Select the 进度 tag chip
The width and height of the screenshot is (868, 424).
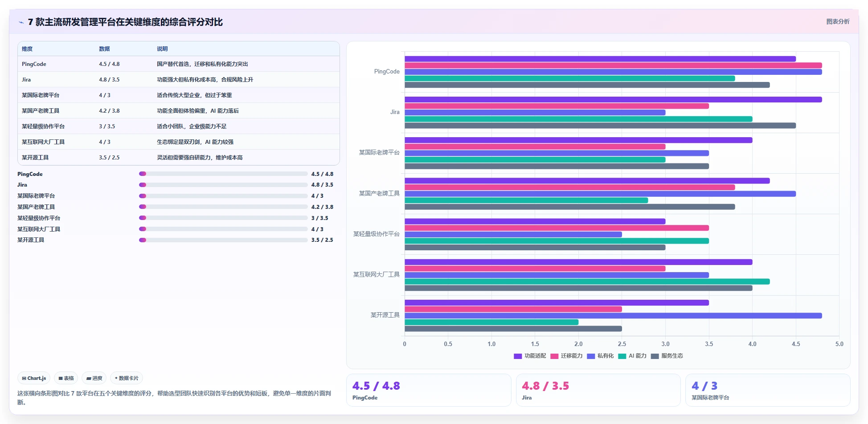point(94,378)
